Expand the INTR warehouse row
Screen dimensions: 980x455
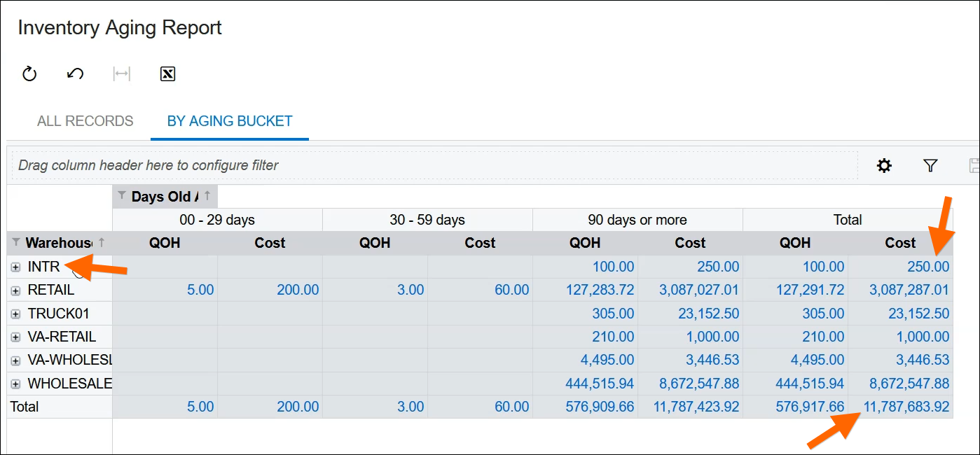tap(15, 267)
